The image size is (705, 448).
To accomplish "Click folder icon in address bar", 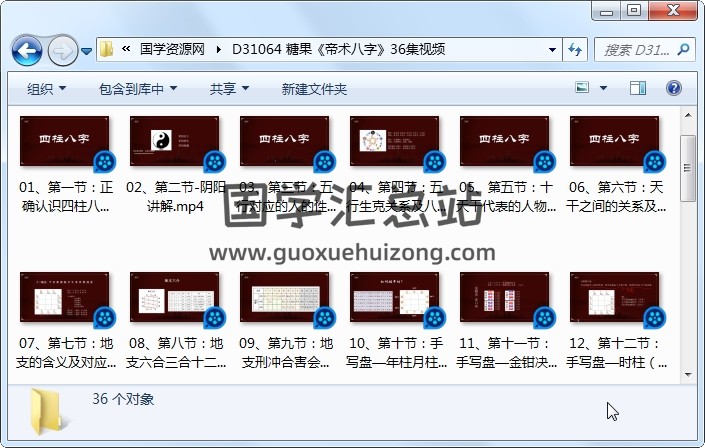I will tap(107, 49).
